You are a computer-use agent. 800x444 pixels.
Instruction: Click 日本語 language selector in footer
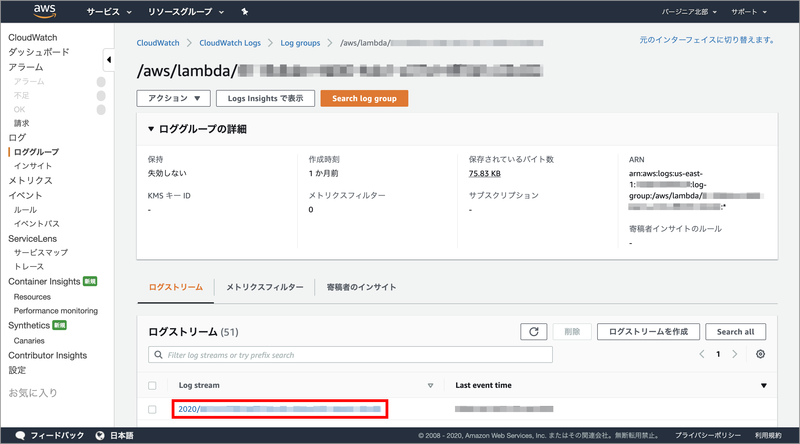point(121,435)
